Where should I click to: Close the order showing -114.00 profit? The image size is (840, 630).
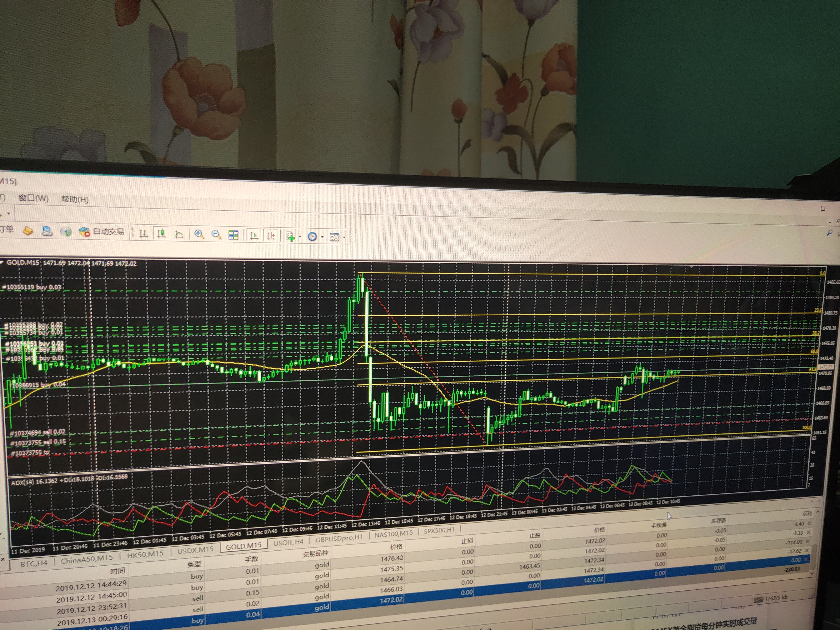click(x=808, y=541)
